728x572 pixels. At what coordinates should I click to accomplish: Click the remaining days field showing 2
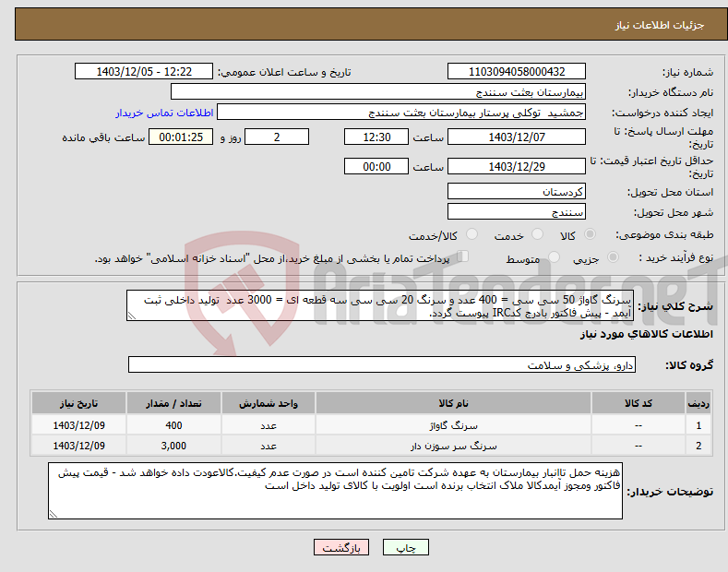click(277, 137)
